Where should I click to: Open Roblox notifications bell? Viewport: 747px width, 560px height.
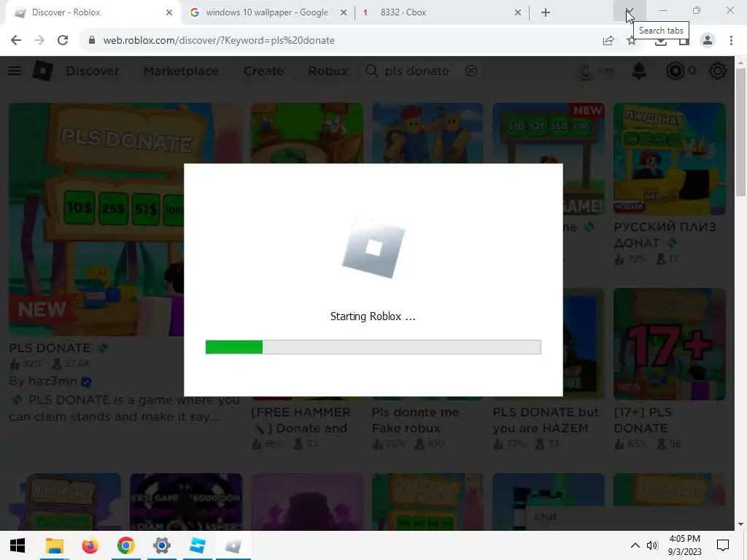[639, 71]
